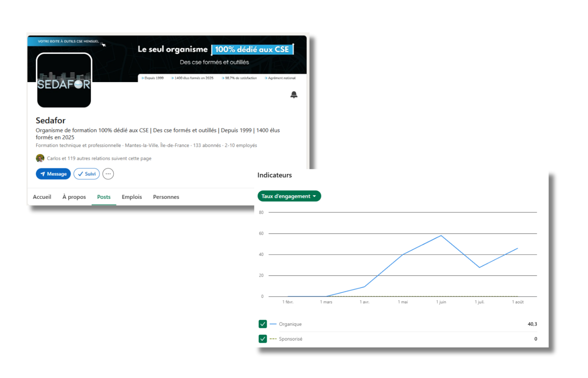Click the '100% dédié aux CSE' banner text
This screenshot has width=588, height=378.
pos(252,50)
